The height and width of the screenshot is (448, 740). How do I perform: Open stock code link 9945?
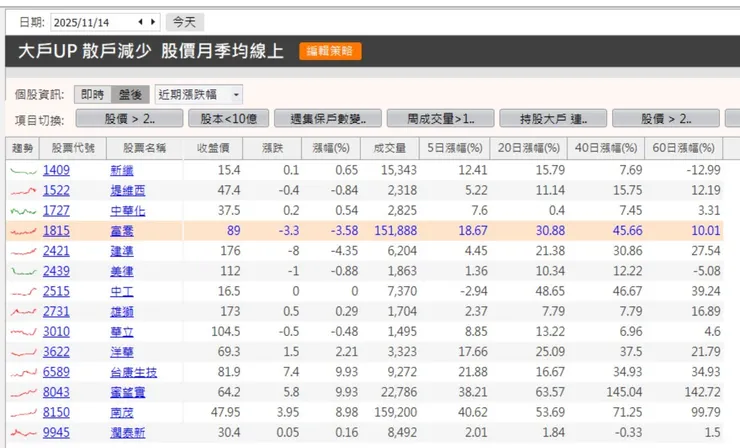tap(56, 432)
